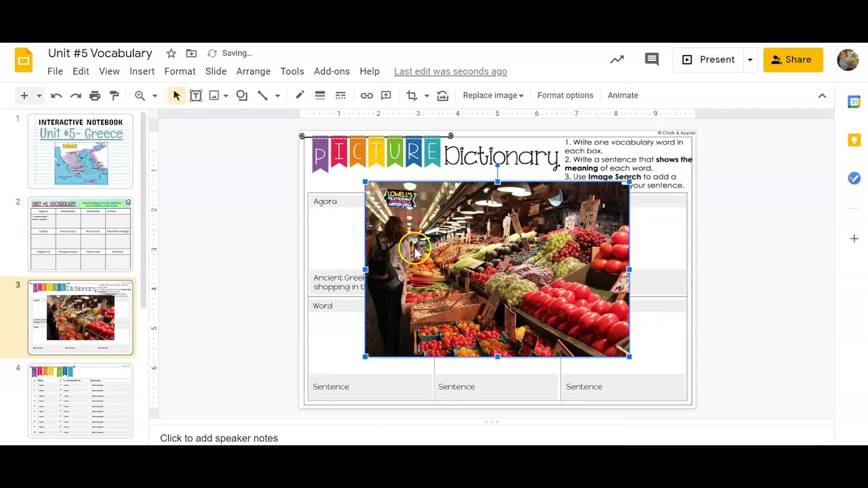Expand the line type dropdown arrow
This screenshot has width=868, height=488.
pyautogui.click(x=277, y=96)
